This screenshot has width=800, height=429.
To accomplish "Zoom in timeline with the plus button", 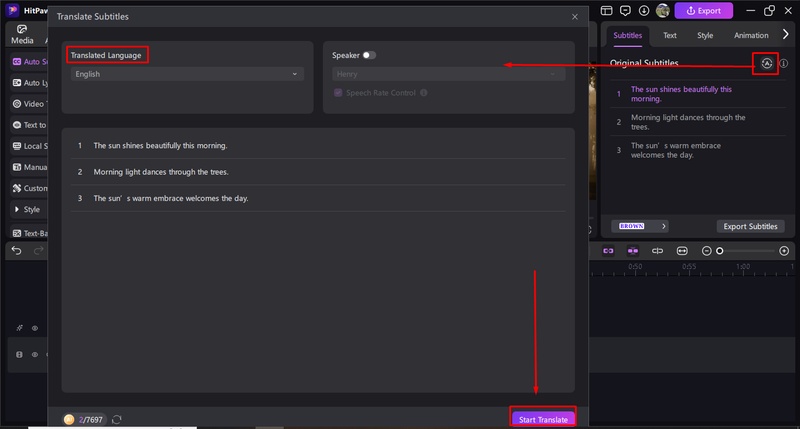I will point(784,251).
